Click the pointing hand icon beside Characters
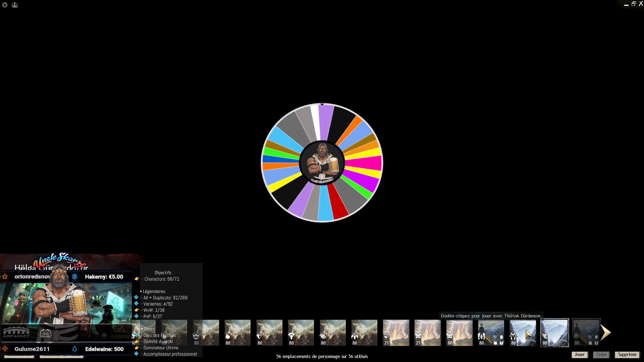644x362 pixels. pos(137,279)
